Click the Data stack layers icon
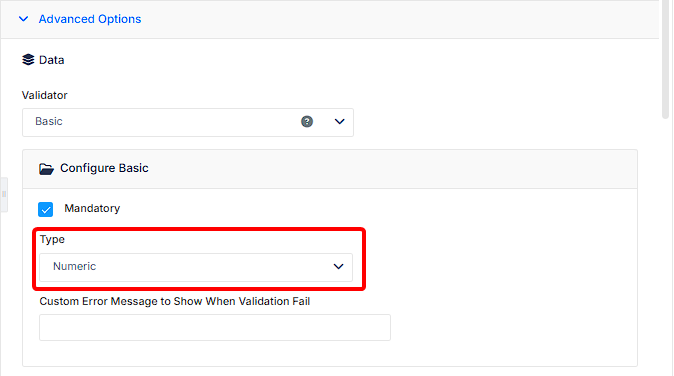This screenshot has width=674, height=376. (28, 60)
